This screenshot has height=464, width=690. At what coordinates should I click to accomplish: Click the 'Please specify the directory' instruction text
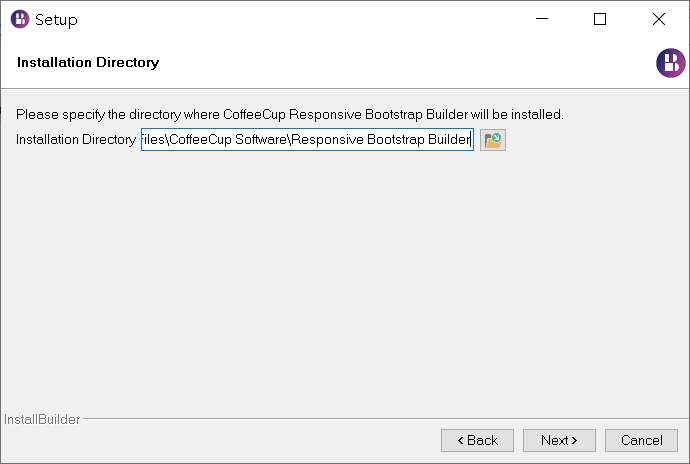coord(289,114)
